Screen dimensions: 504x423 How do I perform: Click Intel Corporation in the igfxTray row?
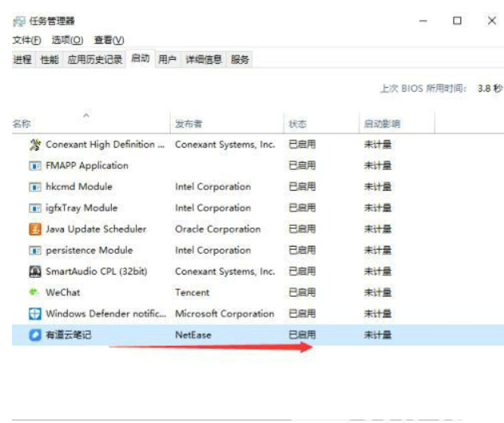pos(213,208)
